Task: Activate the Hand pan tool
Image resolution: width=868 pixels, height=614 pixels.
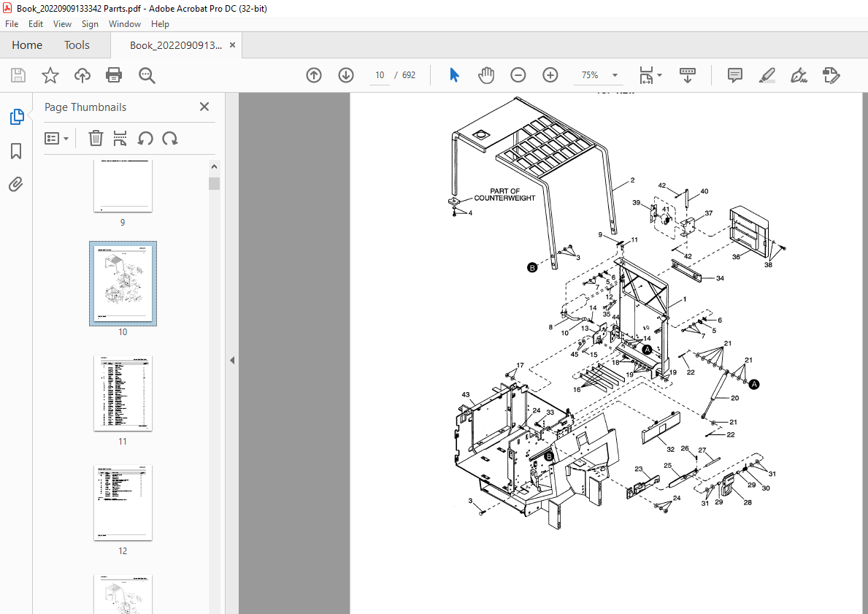Action: (x=486, y=75)
